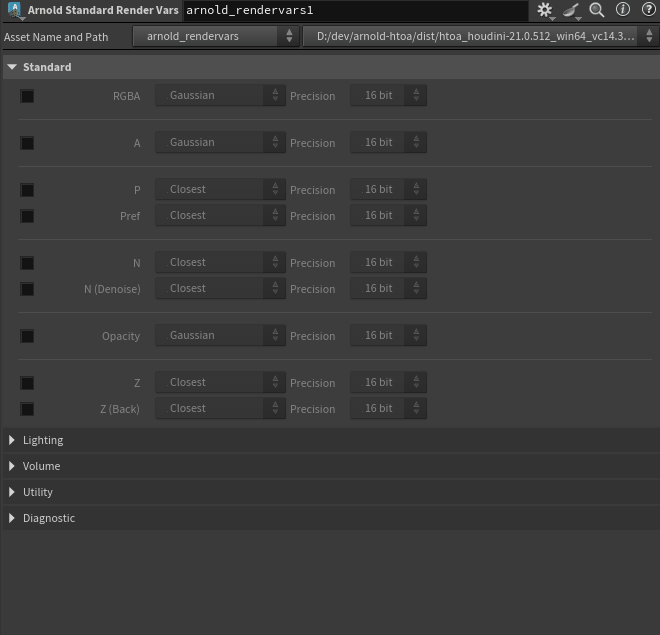
Task: Click the Opacity parameter label
Action: [x=121, y=336]
